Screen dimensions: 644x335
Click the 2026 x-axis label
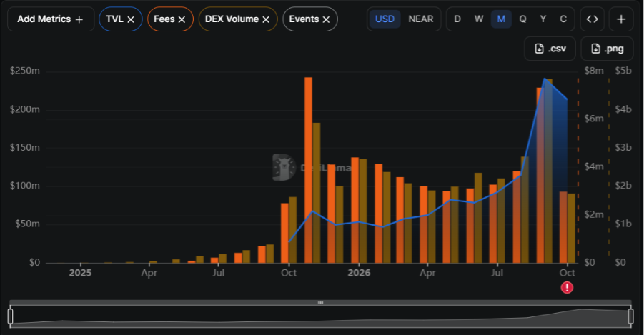[x=359, y=273]
